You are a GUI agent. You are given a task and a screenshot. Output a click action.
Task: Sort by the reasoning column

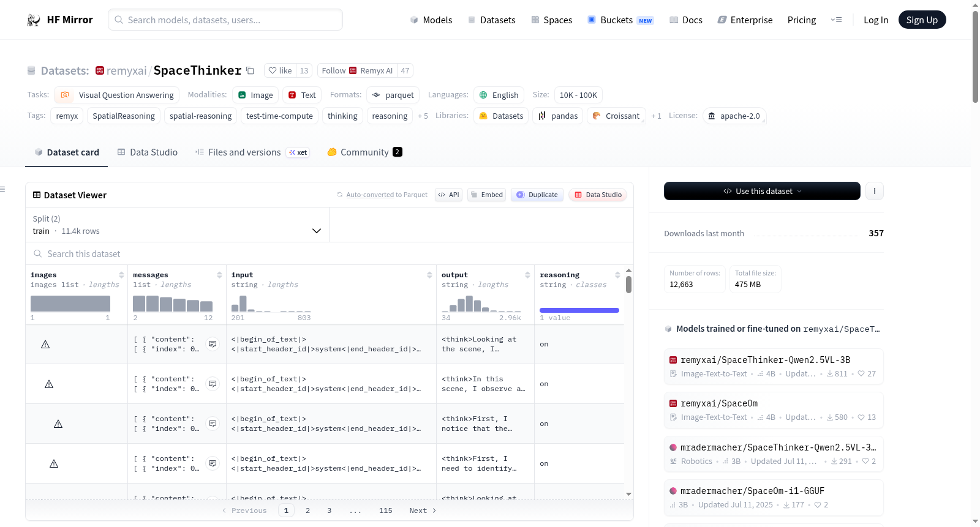point(617,275)
